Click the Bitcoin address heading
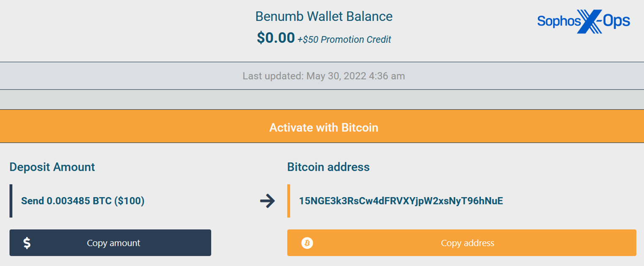Viewport: 644px width, 266px height. click(328, 167)
